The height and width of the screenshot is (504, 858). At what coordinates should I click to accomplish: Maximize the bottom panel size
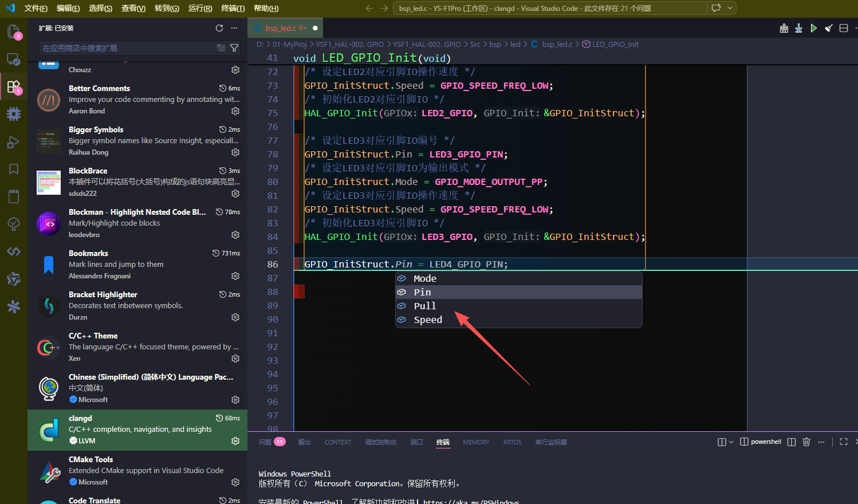pos(843,442)
